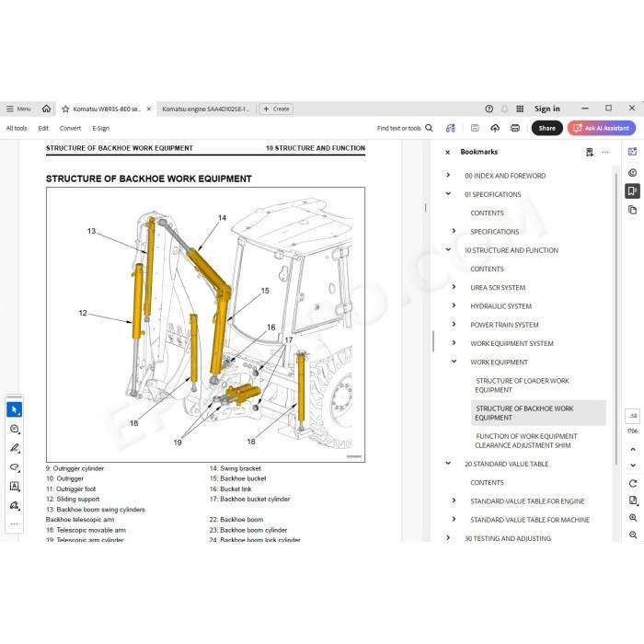Image resolution: width=644 pixels, height=644 pixels.
Task: Expand STANDARD VALUE TABLE FOR MACHINE bookmark
Action: coord(454,519)
